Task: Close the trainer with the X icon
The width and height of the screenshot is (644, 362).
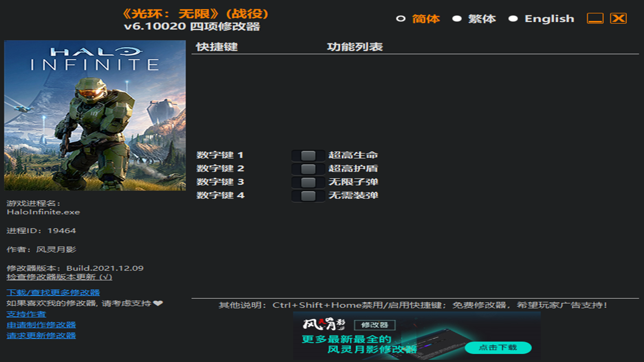Action: coord(618,18)
